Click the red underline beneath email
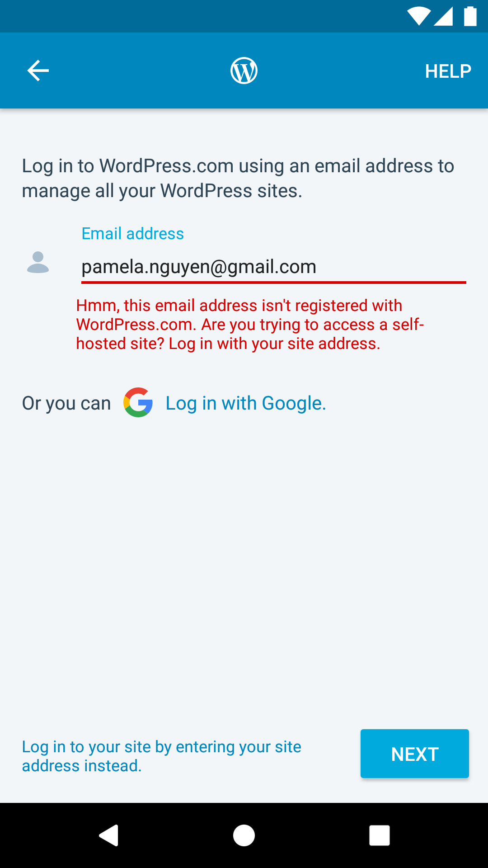Screen dimensions: 488x868 tap(274, 283)
